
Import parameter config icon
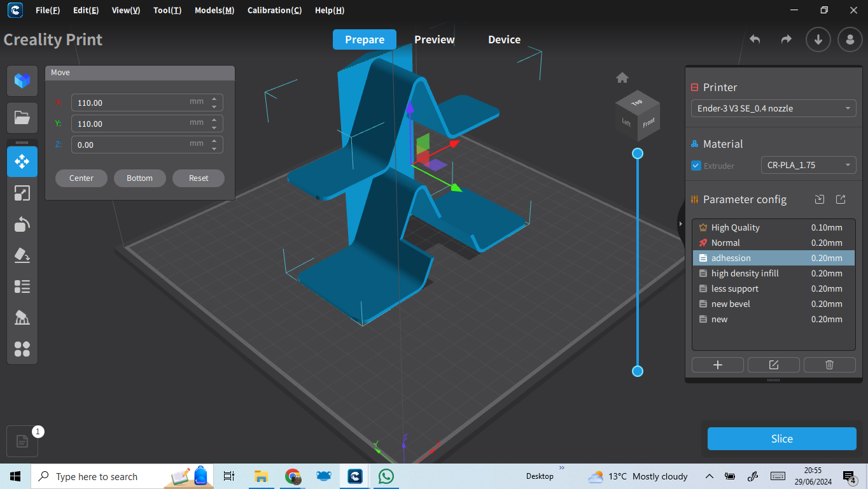click(820, 199)
